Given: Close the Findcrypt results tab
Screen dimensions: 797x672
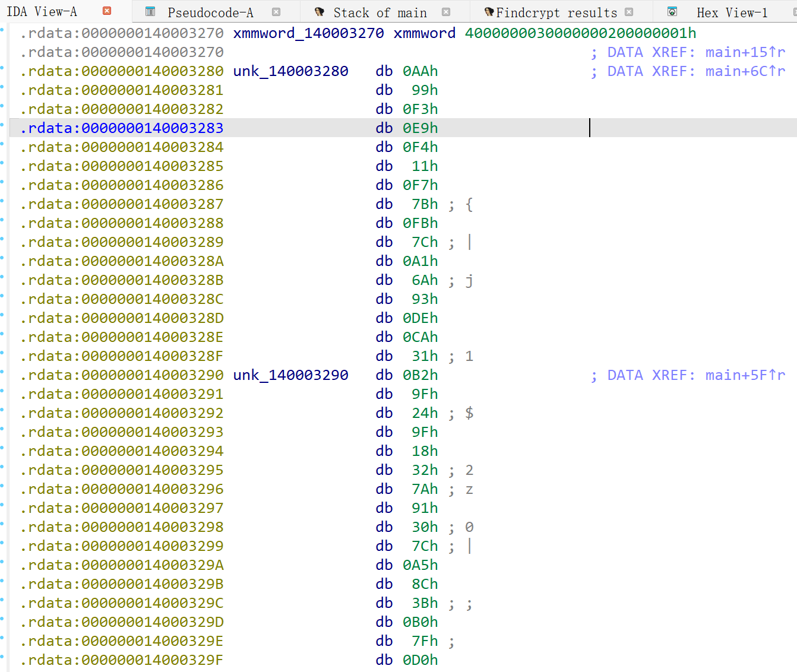Looking at the screenshot, I should pyautogui.click(x=629, y=12).
